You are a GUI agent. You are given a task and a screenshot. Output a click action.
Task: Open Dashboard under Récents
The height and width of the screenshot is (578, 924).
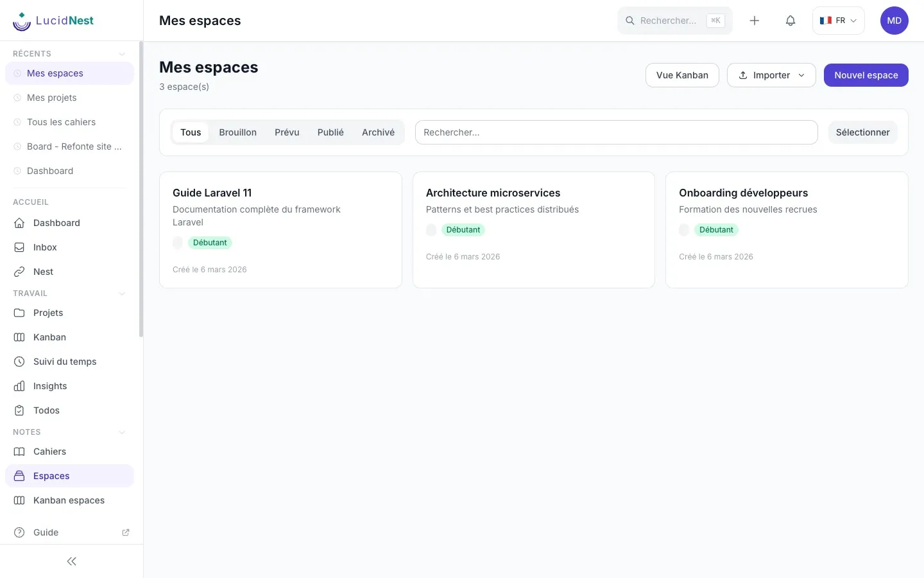69,171
